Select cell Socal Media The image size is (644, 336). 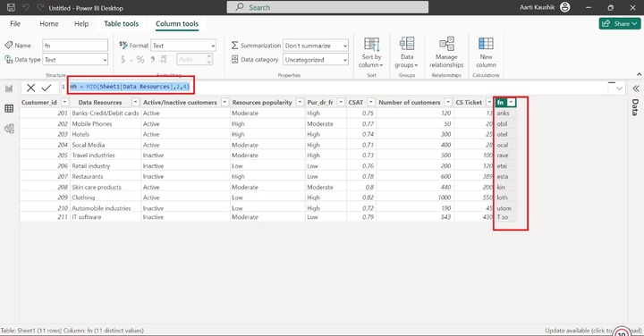click(x=106, y=145)
